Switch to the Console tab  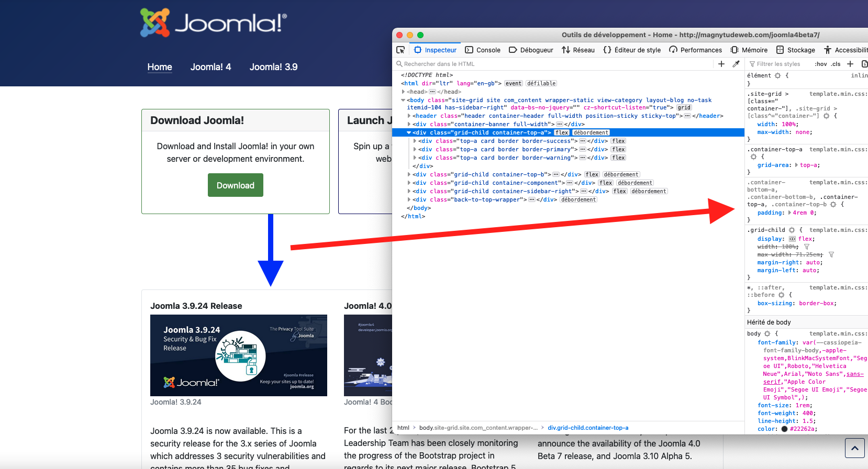pyautogui.click(x=483, y=50)
